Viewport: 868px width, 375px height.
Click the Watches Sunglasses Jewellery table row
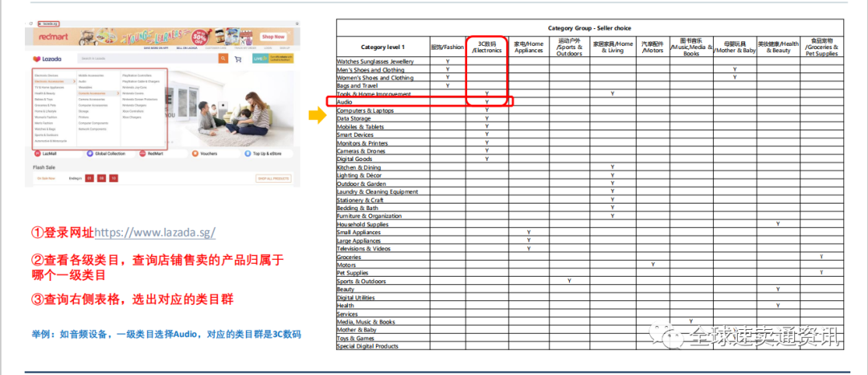[x=590, y=61]
